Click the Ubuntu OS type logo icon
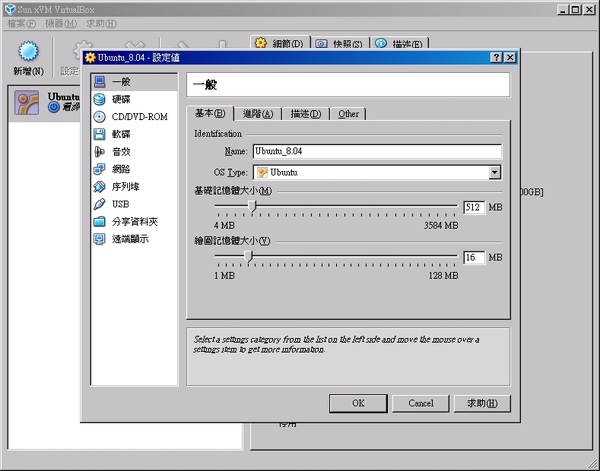Screen dimensions: 600x471 pos(262,173)
